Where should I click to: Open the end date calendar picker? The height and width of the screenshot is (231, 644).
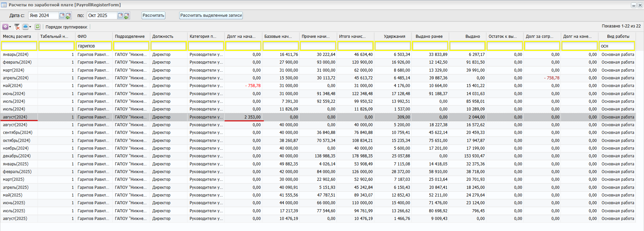120,15
